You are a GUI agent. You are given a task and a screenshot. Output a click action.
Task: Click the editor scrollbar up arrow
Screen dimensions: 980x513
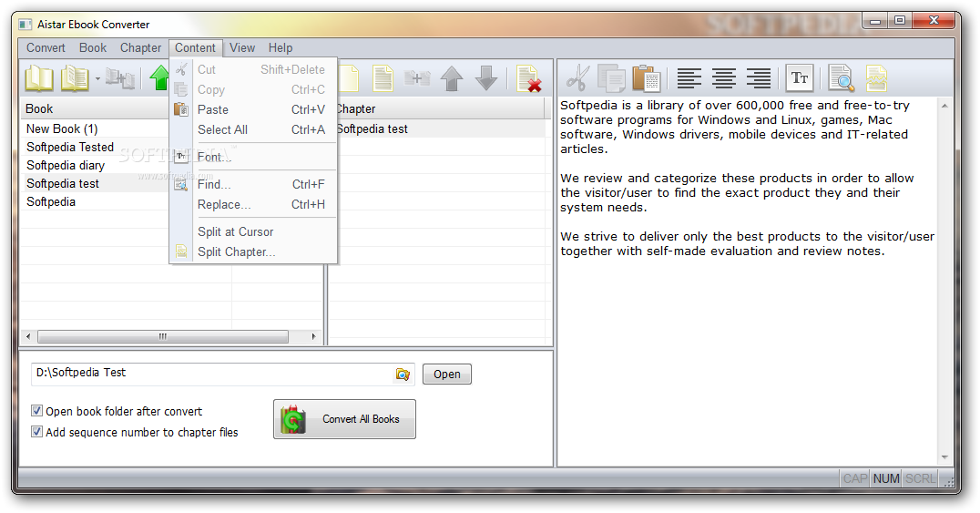[x=944, y=107]
